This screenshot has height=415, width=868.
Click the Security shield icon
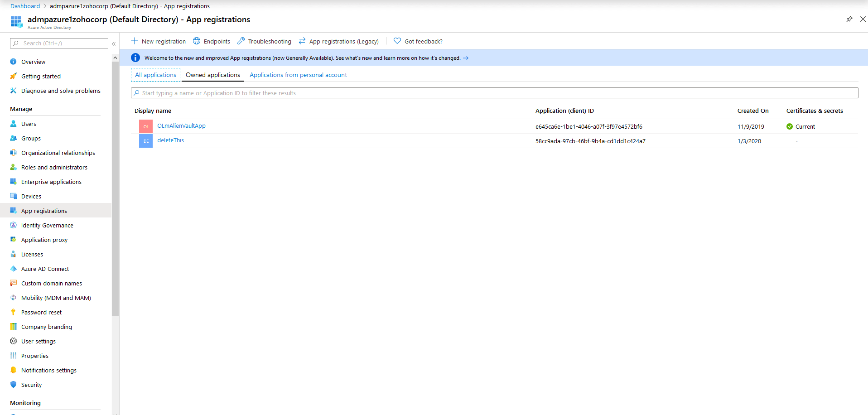[13, 385]
